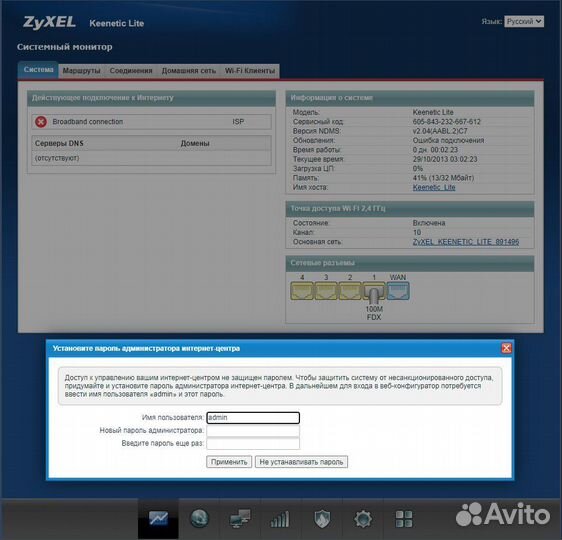
Task: Open the System Monitor chart icon
Action: [158, 518]
